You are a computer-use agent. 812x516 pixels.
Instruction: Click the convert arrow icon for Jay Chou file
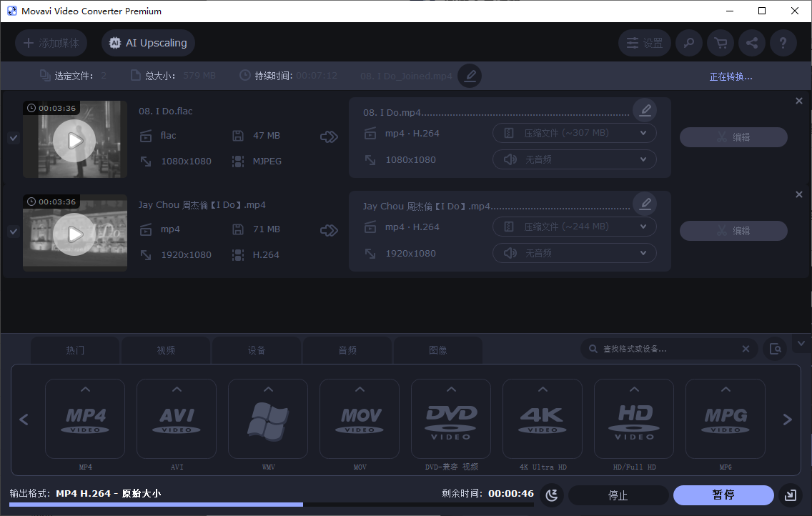[x=329, y=230]
